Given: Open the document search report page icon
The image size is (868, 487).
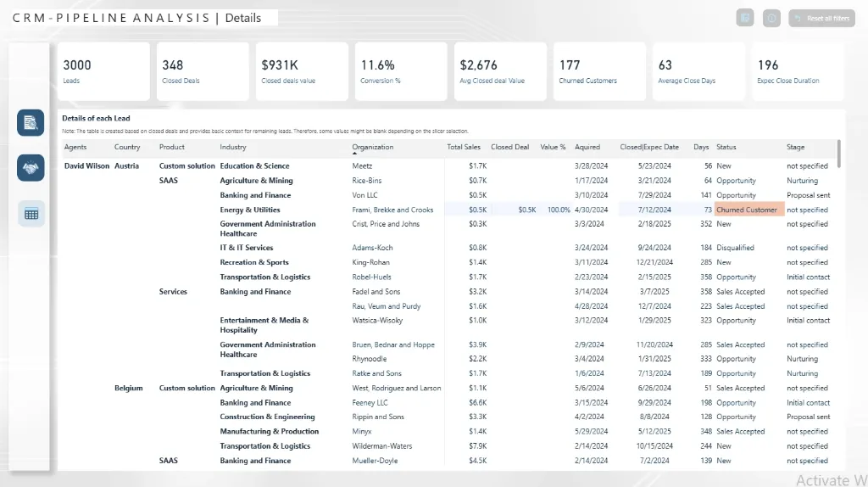Looking at the screenshot, I should 31,122.
